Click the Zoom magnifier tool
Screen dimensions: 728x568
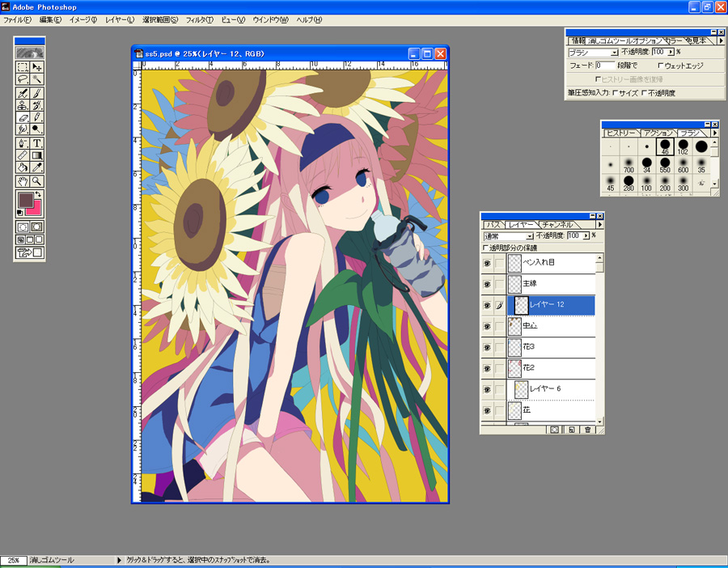pos(36,180)
